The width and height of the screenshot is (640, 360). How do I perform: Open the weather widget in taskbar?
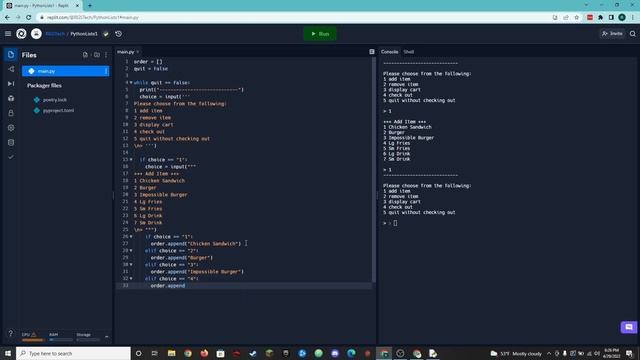click(x=516, y=353)
